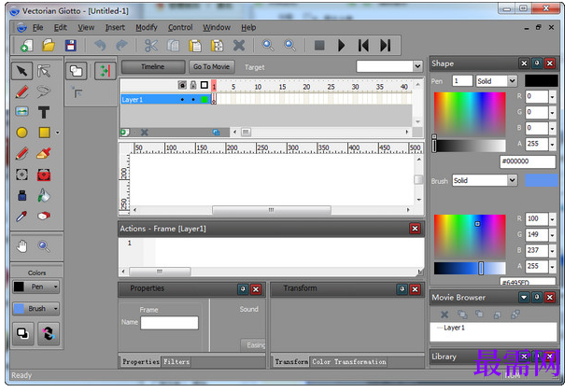The height and width of the screenshot is (392, 578).
Task: Expand the Rectangle tool options arrow
Action: tap(58, 133)
